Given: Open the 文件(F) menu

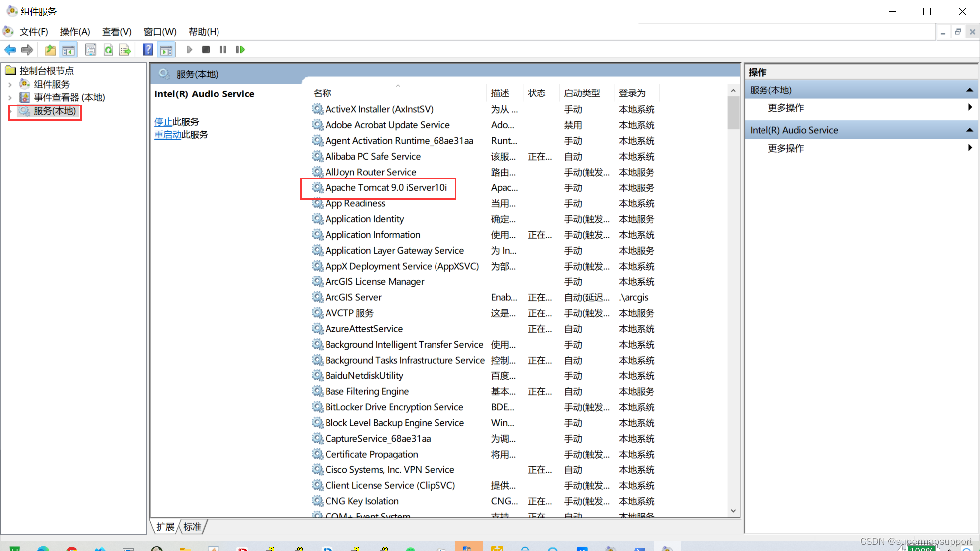Looking at the screenshot, I should coord(34,32).
